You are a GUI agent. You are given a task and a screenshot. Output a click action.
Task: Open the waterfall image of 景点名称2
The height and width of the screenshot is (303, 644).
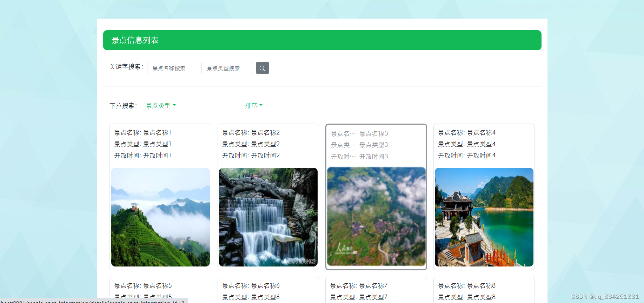pos(268,217)
